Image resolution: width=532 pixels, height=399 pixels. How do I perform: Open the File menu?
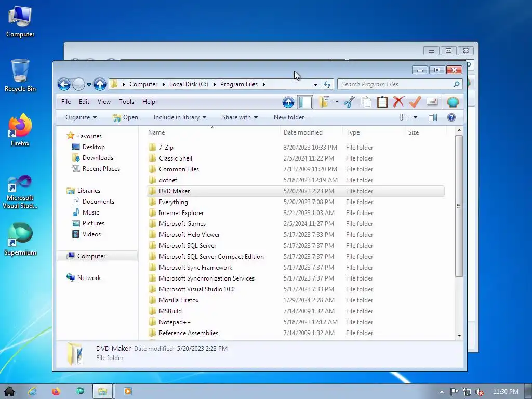(x=66, y=102)
